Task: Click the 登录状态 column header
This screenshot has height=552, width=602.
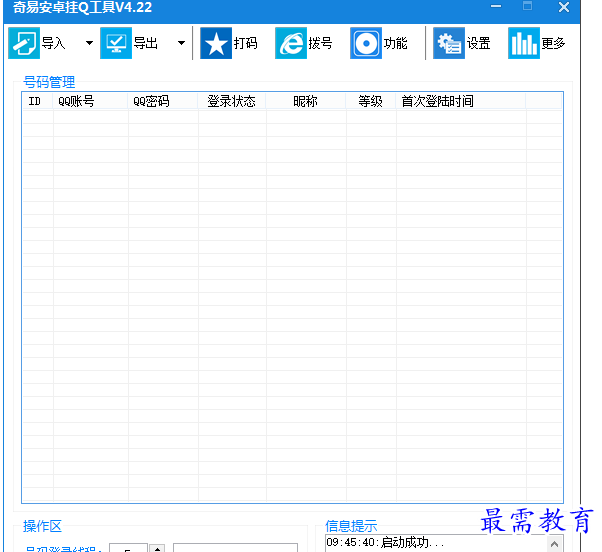Action: pos(232,101)
